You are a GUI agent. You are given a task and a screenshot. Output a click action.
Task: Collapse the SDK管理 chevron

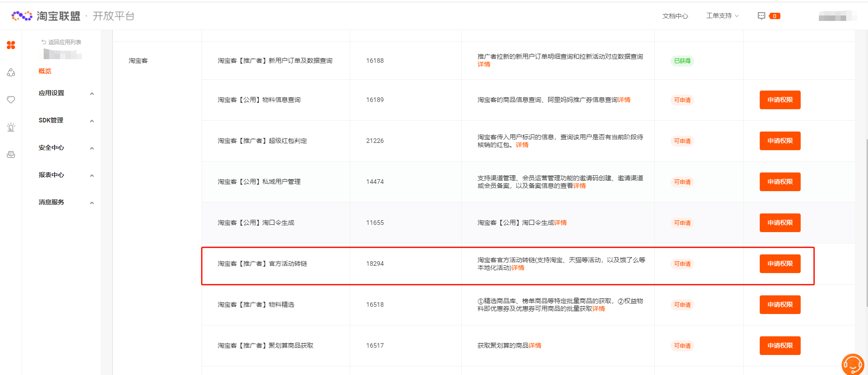tap(92, 121)
